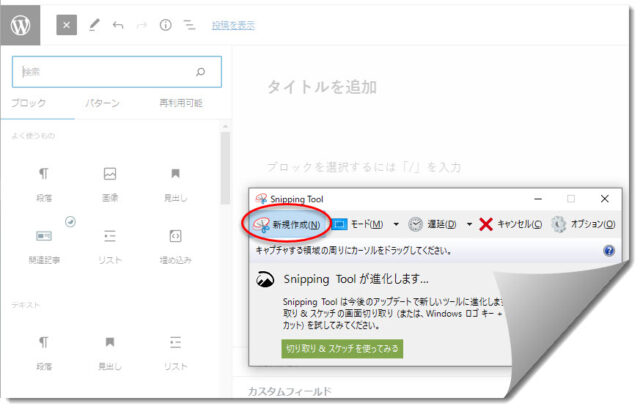The width and height of the screenshot is (640, 409).
Task: Select the pencil edit tool
Action: point(94,25)
